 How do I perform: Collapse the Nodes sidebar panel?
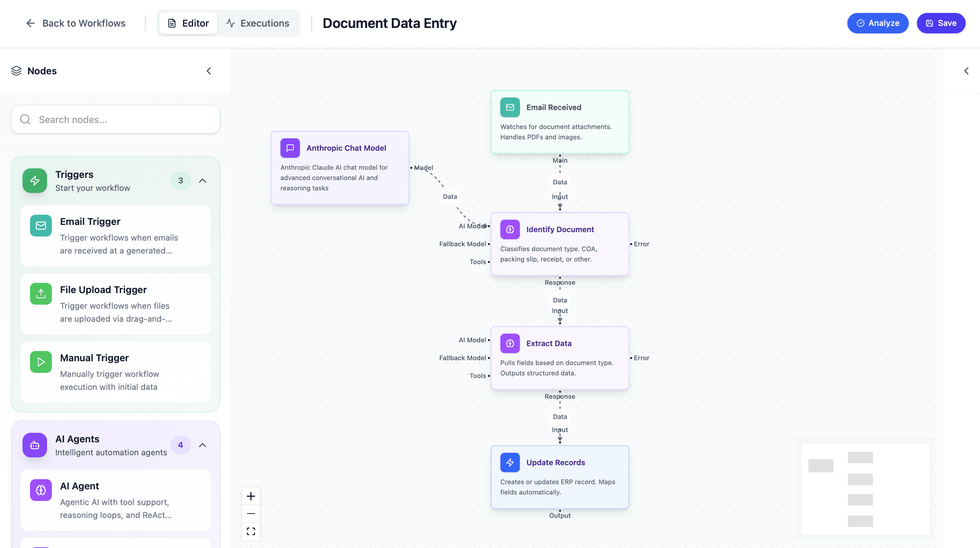point(209,71)
